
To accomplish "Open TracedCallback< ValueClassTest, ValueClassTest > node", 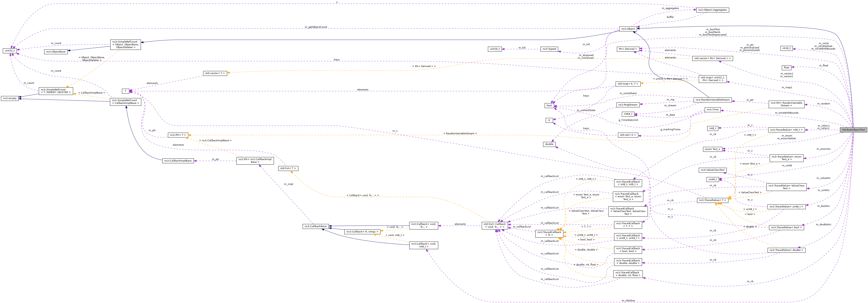I will 628,212.
